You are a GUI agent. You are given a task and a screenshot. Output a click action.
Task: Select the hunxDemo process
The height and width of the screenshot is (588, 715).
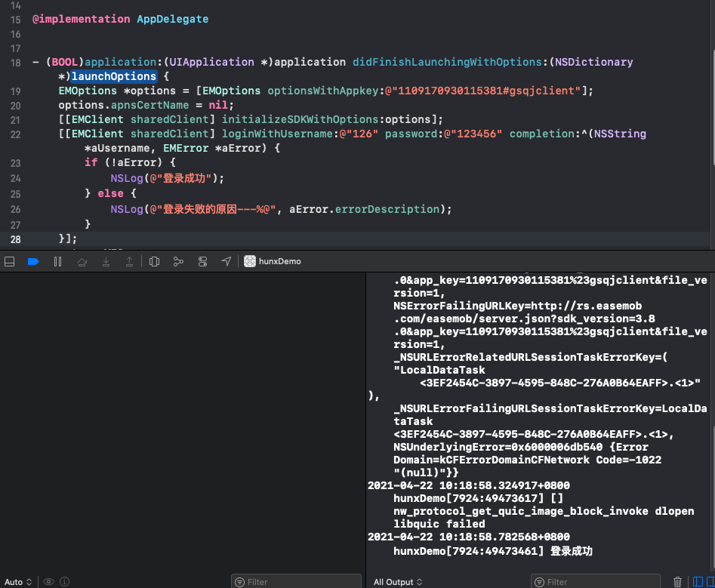(x=273, y=261)
